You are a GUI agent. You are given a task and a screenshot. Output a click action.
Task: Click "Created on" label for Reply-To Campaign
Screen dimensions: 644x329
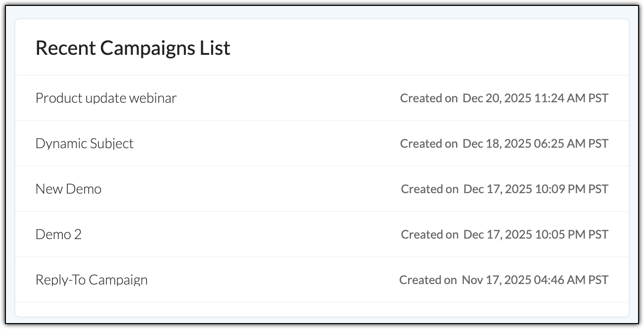point(428,280)
